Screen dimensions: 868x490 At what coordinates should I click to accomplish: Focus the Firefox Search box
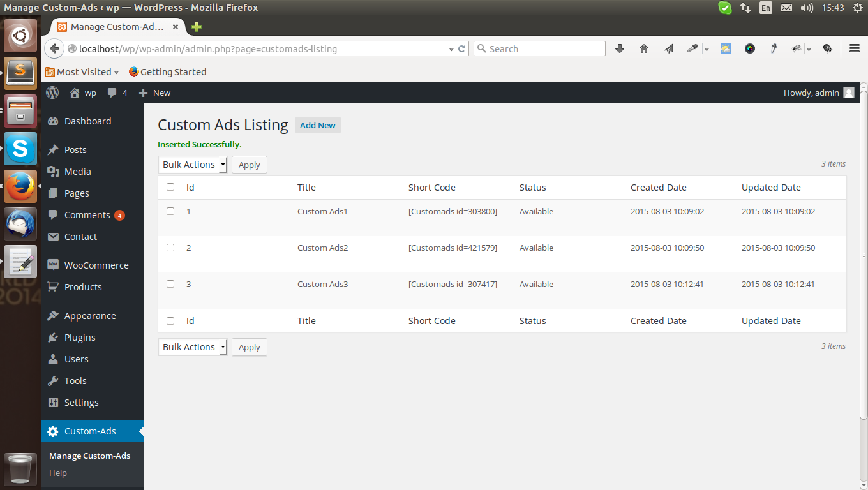(x=539, y=48)
